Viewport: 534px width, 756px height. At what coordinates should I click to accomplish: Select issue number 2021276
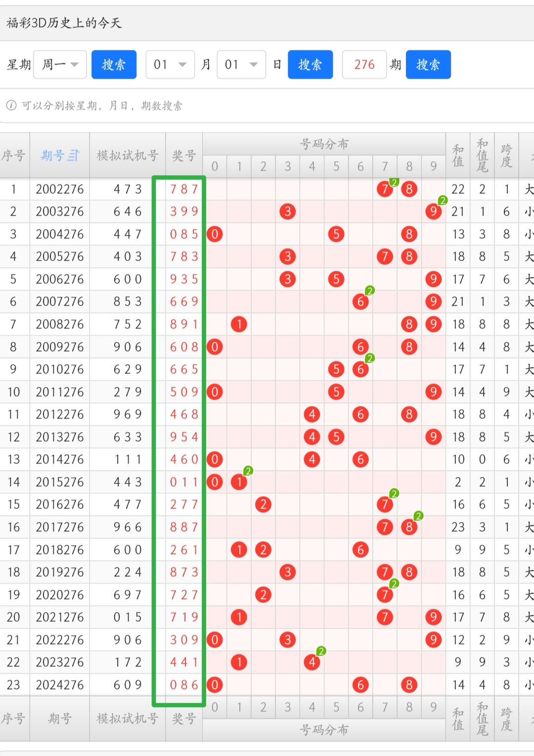[x=60, y=617]
